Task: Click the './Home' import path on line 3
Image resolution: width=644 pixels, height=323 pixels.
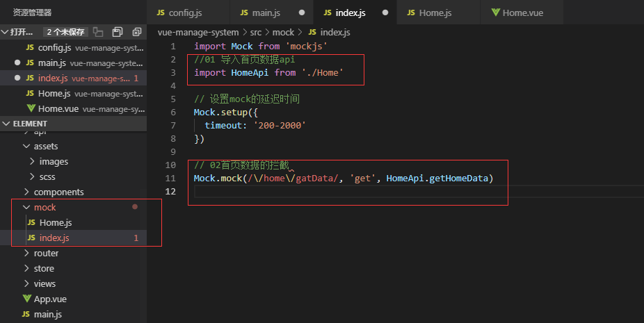Action: pyautogui.click(x=323, y=73)
